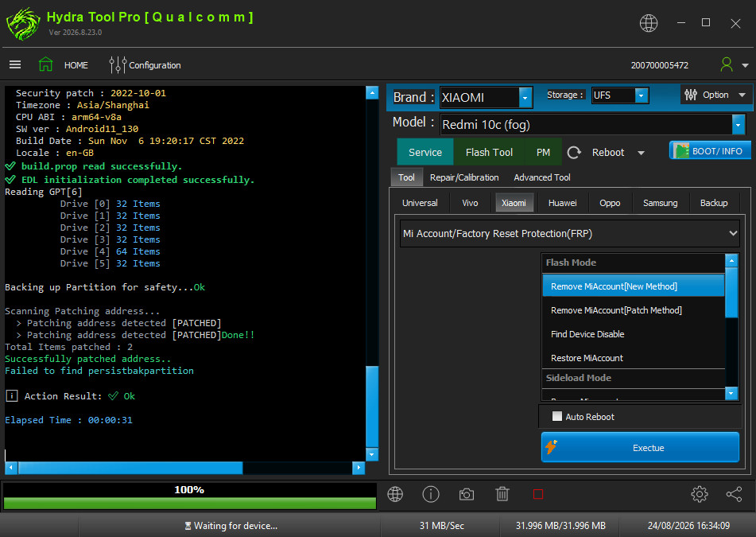This screenshot has width=756, height=537.
Task: Take a screenshot with camera icon
Action: point(466,494)
